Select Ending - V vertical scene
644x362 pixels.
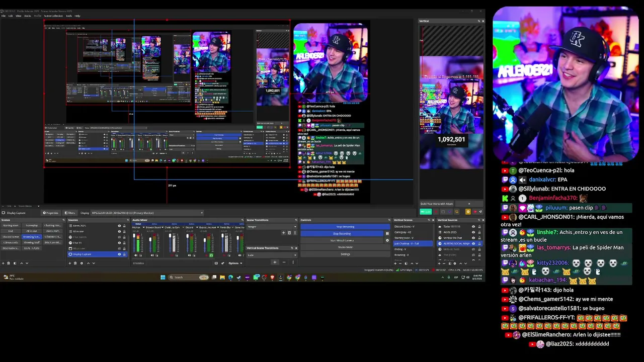tap(413, 249)
